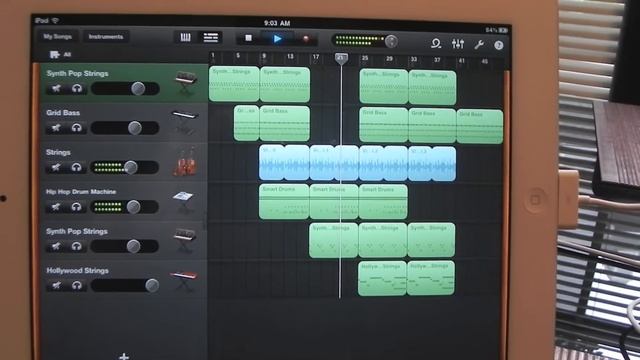Start recording with the record button
640x360 pixels.
pos(305,39)
